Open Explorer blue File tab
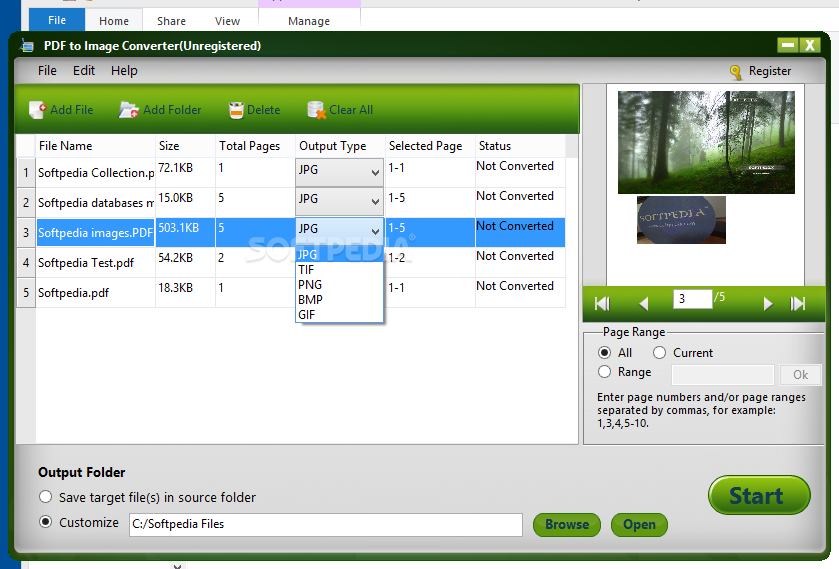Screen dimensions: 839x569 coord(57,20)
